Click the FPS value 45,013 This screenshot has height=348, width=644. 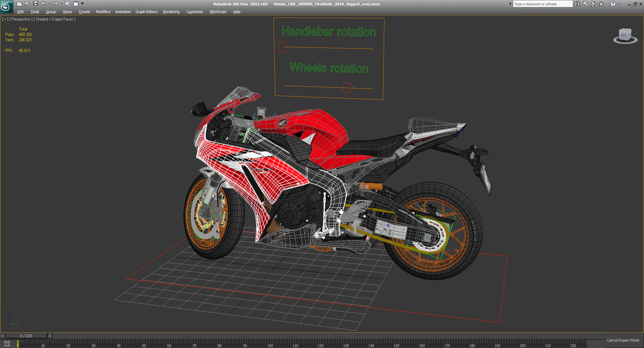(24, 50)
